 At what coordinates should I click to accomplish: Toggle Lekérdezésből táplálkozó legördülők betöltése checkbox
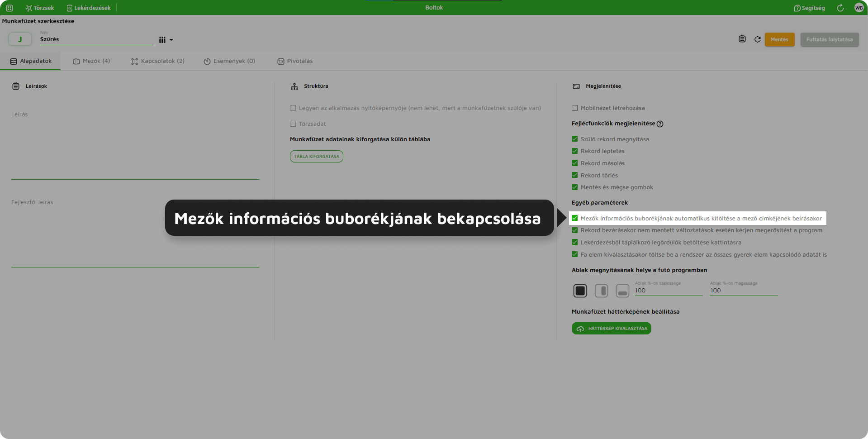tap(574, 243)
